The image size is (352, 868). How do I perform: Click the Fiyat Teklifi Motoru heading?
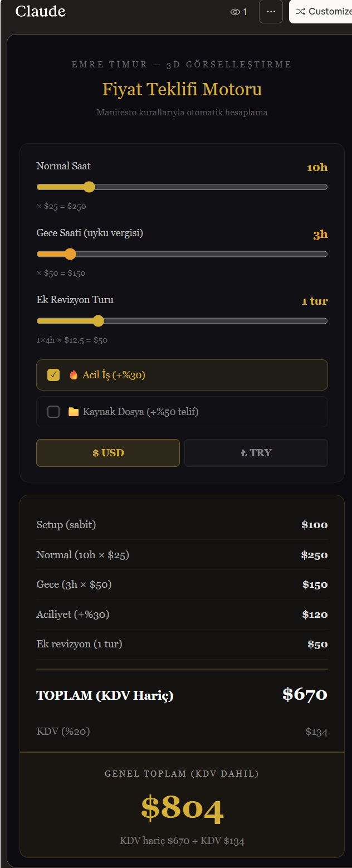coord(182,90)
